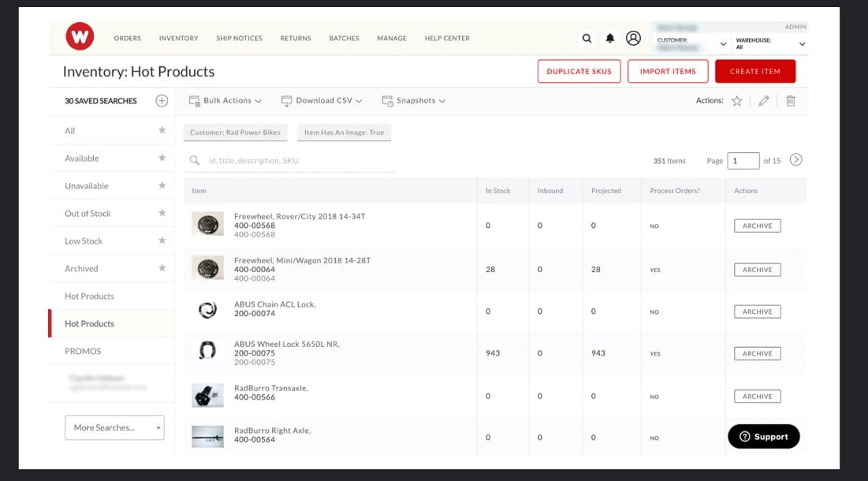This screenshot has width=868, height=481.
Task: Open the Download CSV dropdown
Action: tap(322, 101)
